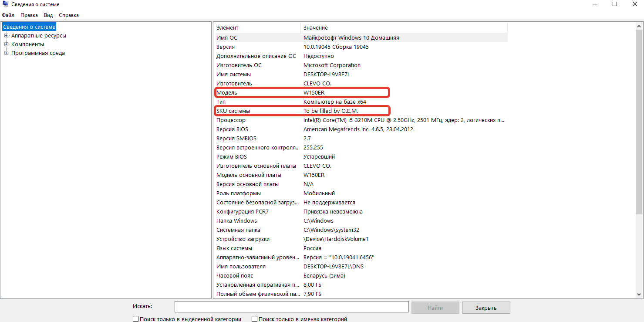Click the System Information app icon in title bar
This screenshot has height=322, width=644.
(5, 4)
